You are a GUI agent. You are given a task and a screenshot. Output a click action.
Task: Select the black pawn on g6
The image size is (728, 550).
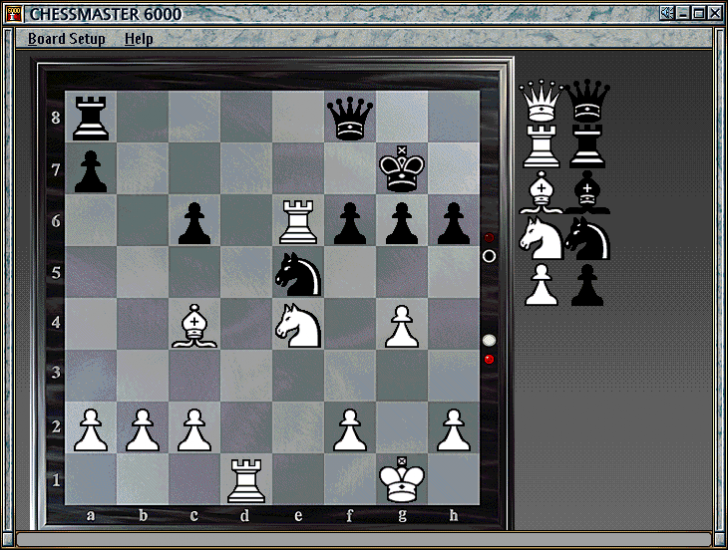(402, 223)
